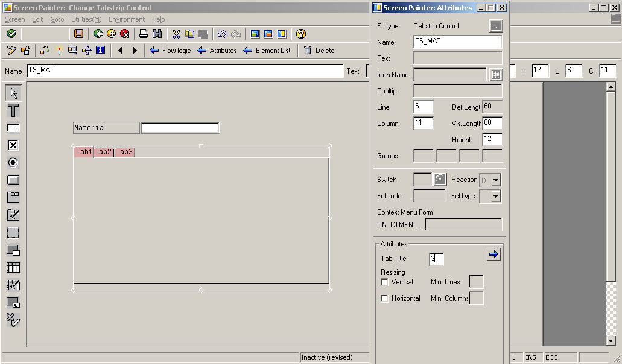622x364 pixels.
Task: Select the Table Control tool
Action: [x=13, y=267]
